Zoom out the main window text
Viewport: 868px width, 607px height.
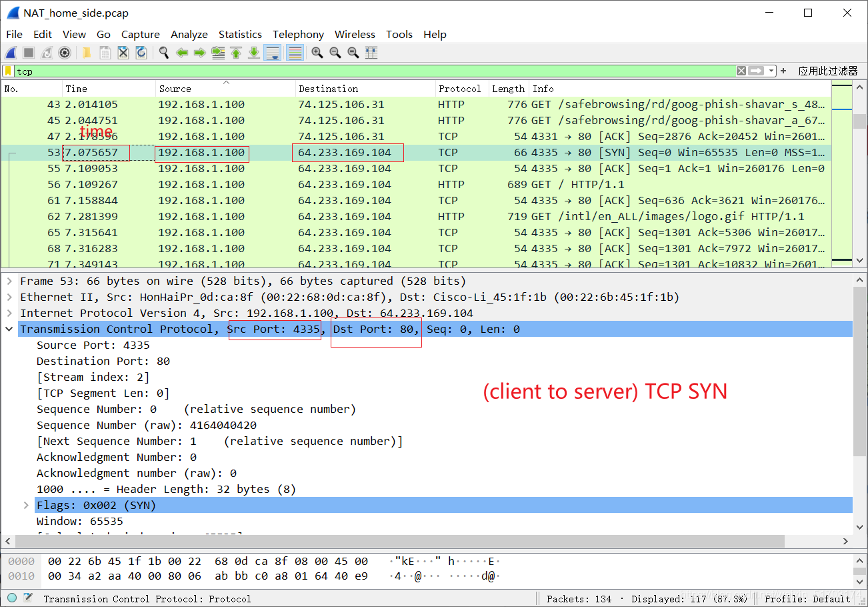click(x=335, y=53)
